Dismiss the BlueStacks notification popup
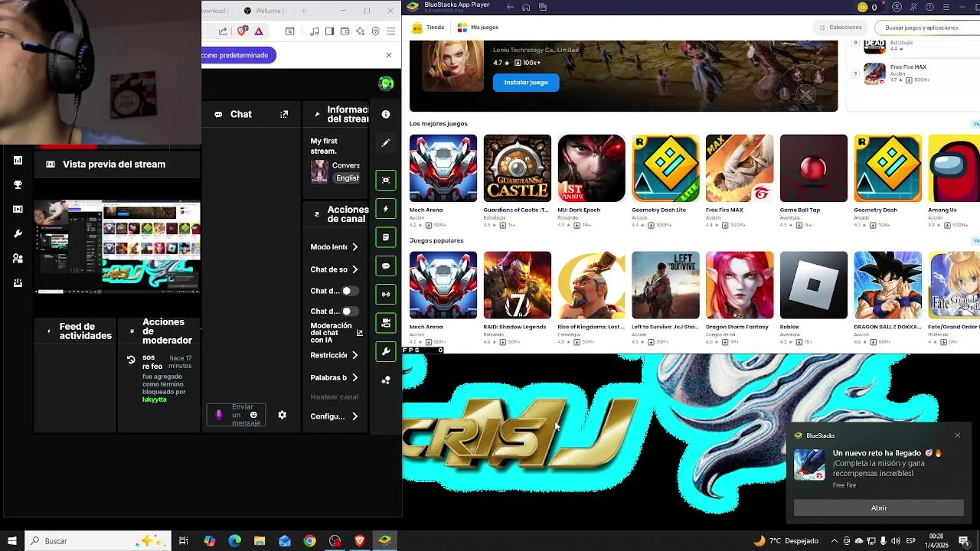980x551 pixels. tap(957, 435)
